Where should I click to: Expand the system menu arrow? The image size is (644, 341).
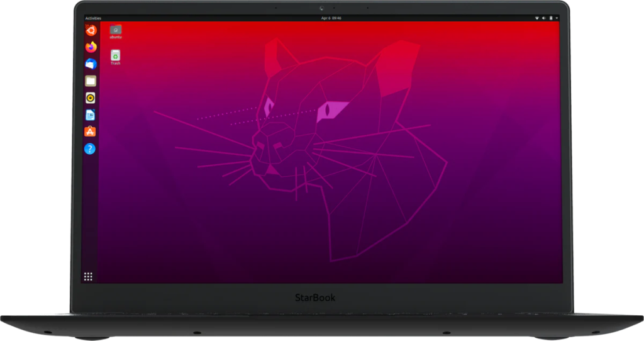(x=557, y=18)
